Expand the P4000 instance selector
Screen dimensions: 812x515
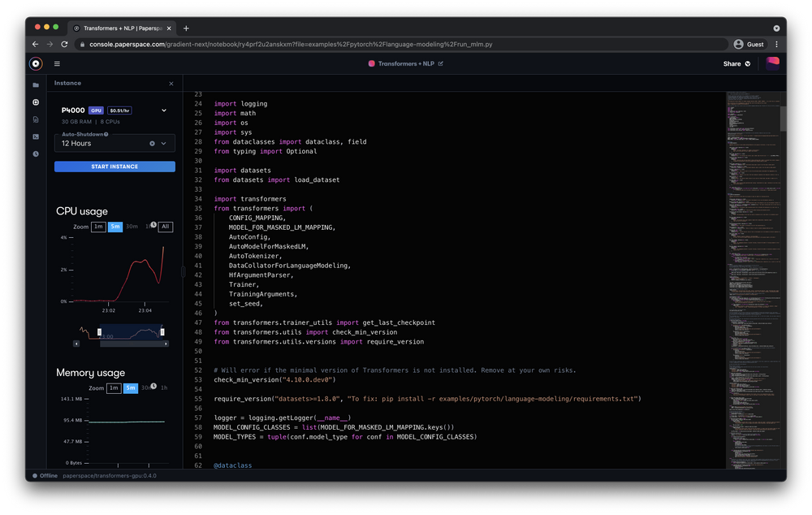(164, 110)
